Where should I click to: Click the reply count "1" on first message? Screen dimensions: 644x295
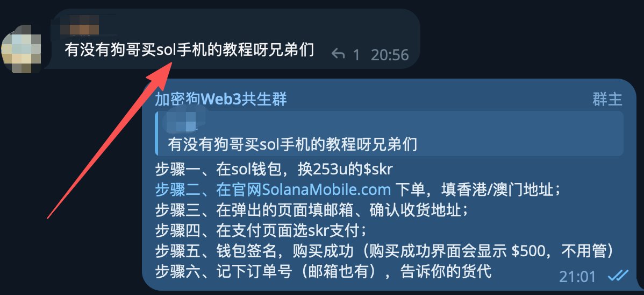pyautogui.click(x=356, y=55)
